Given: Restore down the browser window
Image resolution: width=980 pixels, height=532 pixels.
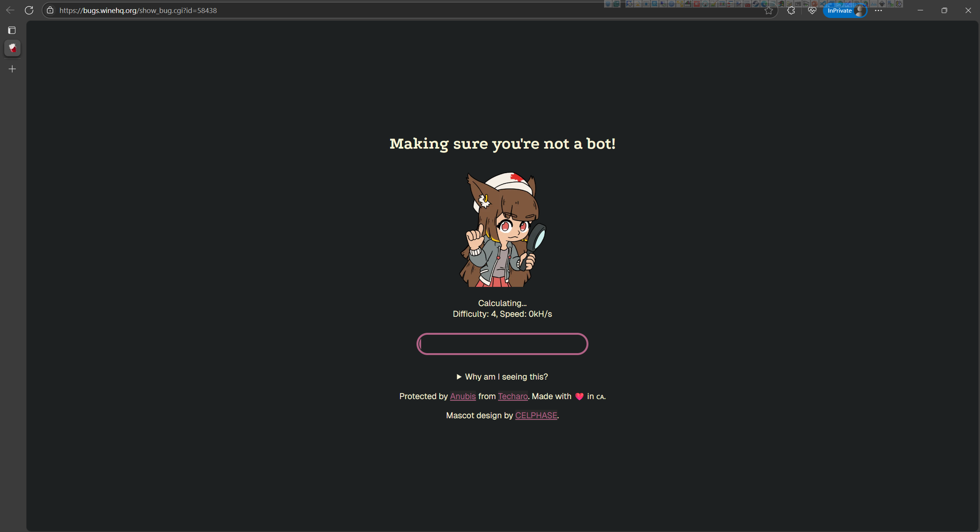Looking at the screenshot, I should point(944,10).
